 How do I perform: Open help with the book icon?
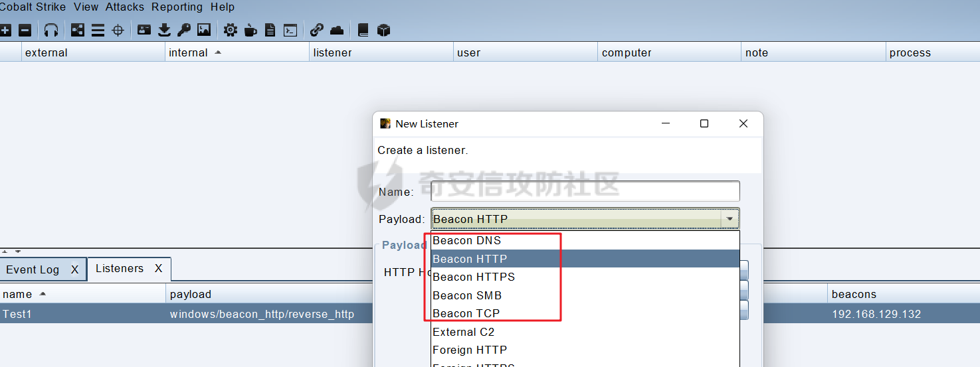point(363,30)
